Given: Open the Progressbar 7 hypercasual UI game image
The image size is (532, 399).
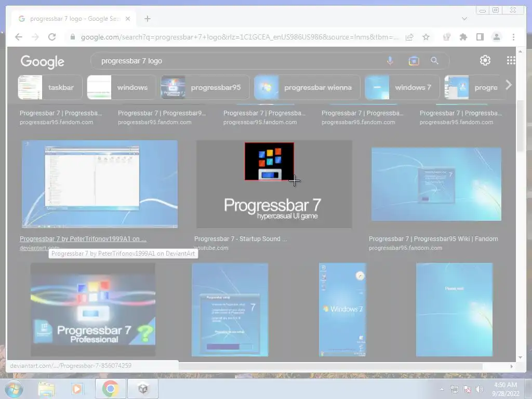Looking at the screenshot, I should [x=274, y=184].
